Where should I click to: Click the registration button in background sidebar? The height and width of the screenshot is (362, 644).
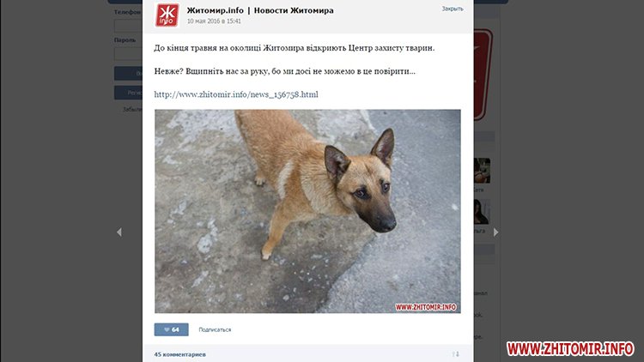coord(128,93)
